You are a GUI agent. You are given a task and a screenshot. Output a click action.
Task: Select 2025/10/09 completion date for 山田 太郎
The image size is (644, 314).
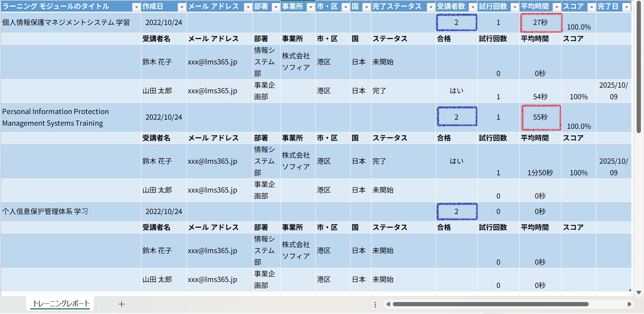tap(614, 91)
